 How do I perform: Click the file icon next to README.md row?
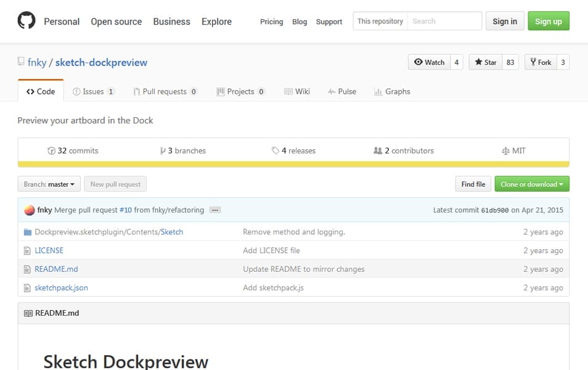[x=27, y=269]
